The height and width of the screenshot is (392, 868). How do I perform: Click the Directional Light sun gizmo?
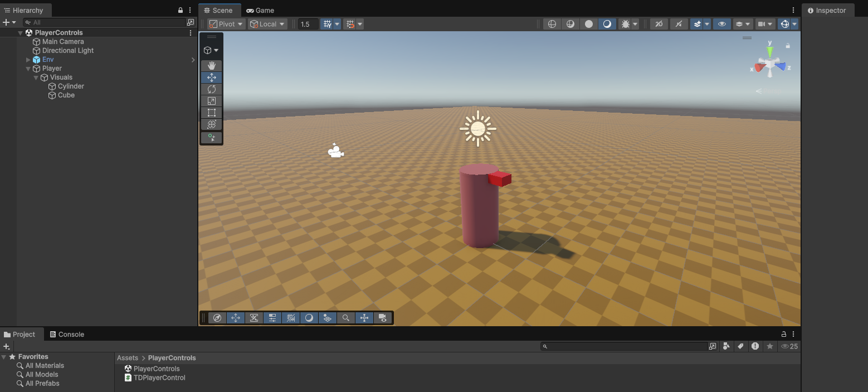[x=478, y=129]
